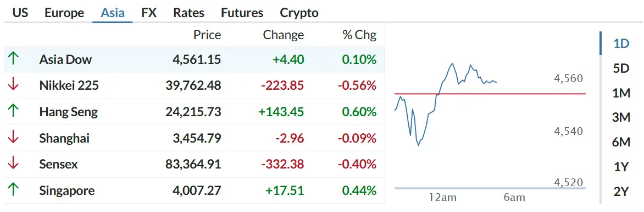Click the red previous-close line on the chart

click(490, 94)
